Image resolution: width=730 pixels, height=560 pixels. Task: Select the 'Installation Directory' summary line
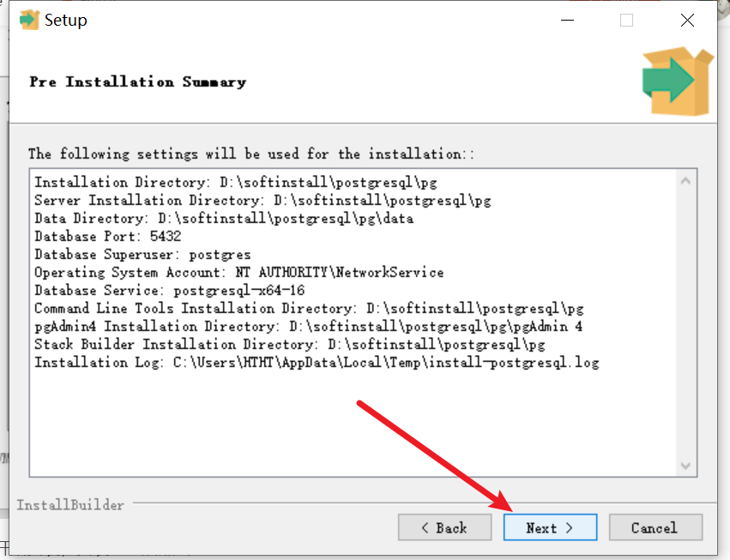tap(236, 182)
